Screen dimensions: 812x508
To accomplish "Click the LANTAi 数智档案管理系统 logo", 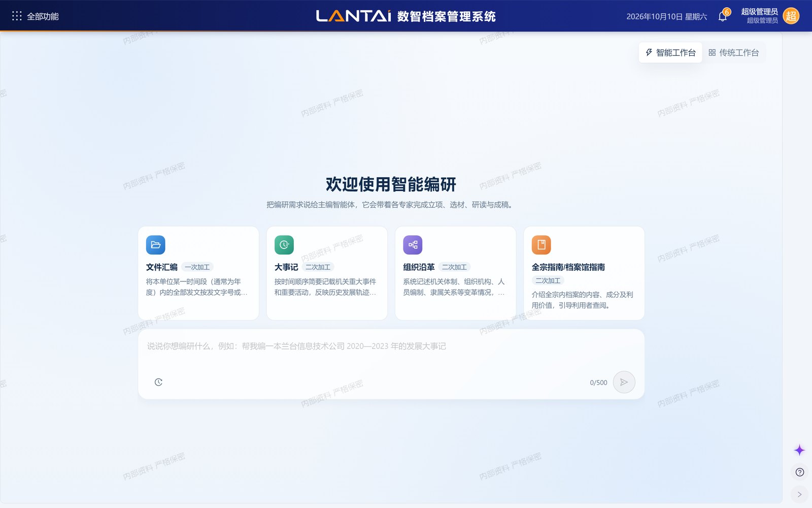I will coord(406,16).
